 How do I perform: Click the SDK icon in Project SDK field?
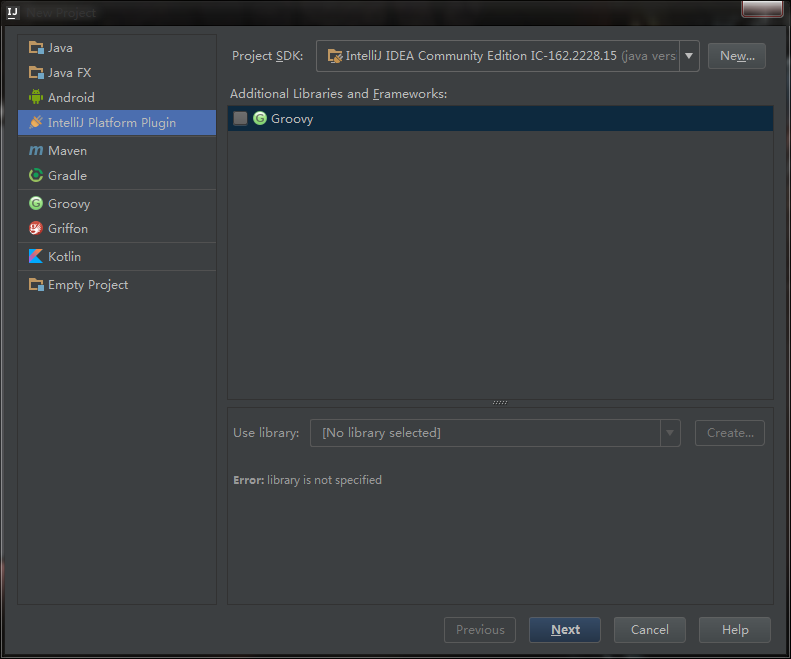pyautogui.click(x=335, y=56)
